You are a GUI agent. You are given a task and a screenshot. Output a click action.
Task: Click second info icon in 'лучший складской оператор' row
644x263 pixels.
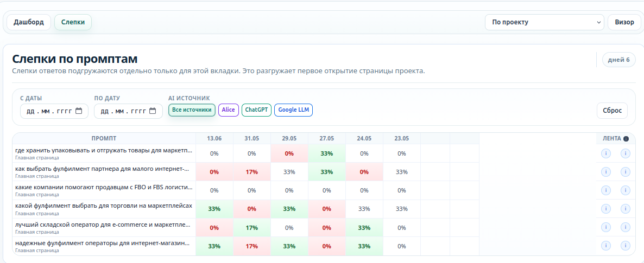point(625,227)
